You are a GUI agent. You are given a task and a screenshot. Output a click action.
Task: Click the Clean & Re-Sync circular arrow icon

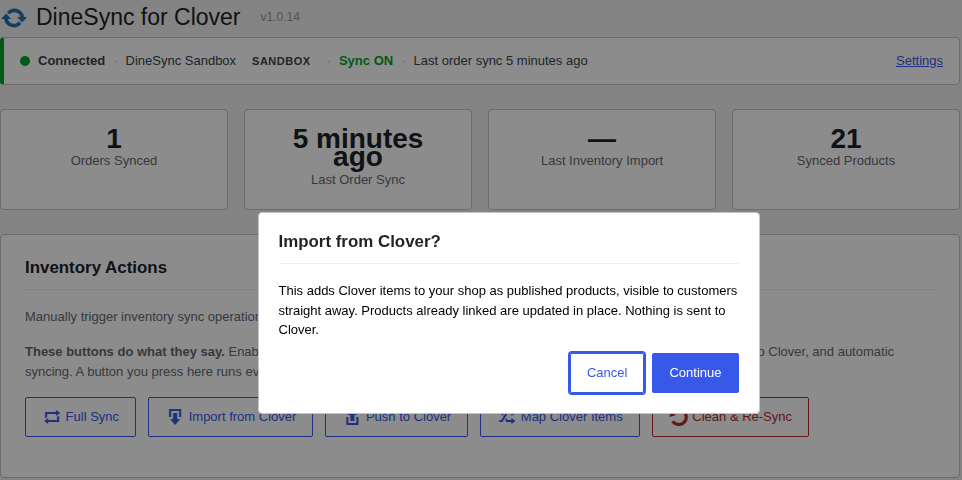click(x=678, y=418)
